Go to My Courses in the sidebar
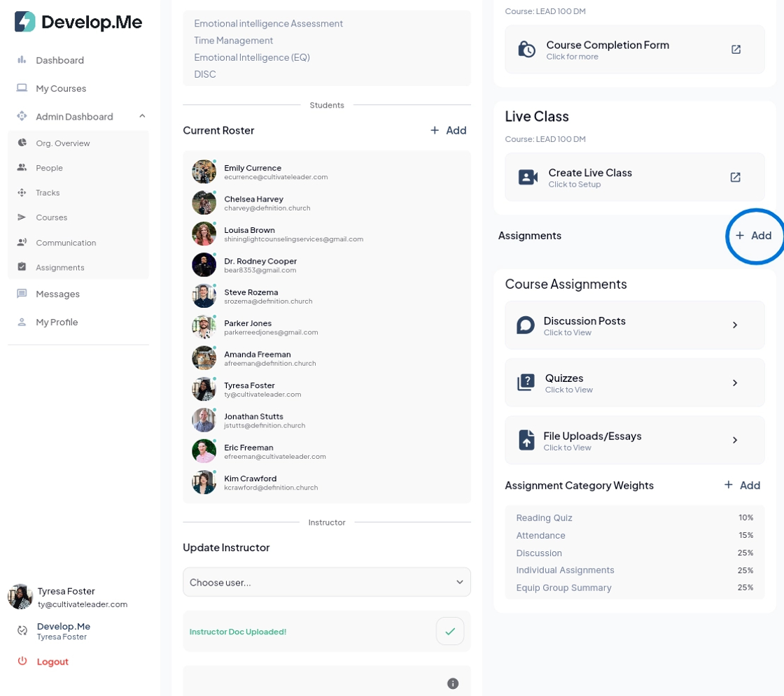Image resolution: width=784 pixels, height=696 pixels. [x=60, y=88]
